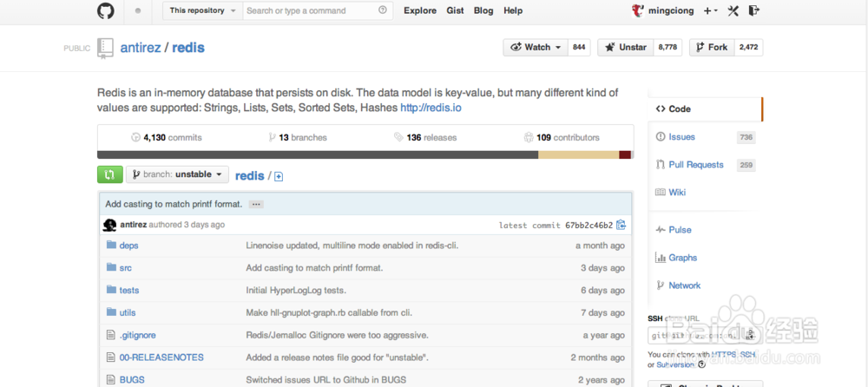View the 4,130 commits
The height and width of the screenshot is (387, 868).
click(x=167, y=137)
